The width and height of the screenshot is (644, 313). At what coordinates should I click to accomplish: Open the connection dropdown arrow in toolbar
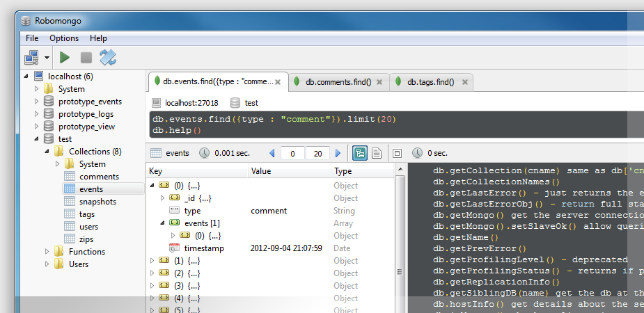(47, 58)
